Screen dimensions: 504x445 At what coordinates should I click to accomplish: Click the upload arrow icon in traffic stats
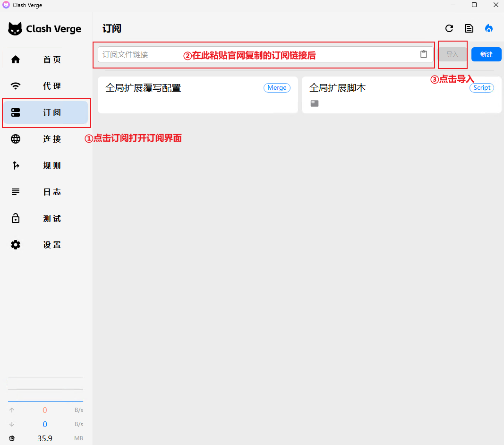(12, 410)
